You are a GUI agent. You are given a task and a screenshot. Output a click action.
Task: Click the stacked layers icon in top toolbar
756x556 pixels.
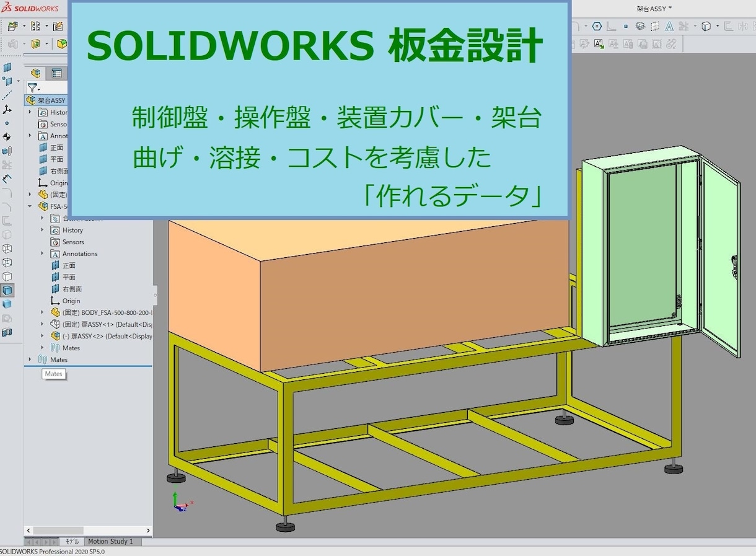pyautogui.click(x=640, y=26)
